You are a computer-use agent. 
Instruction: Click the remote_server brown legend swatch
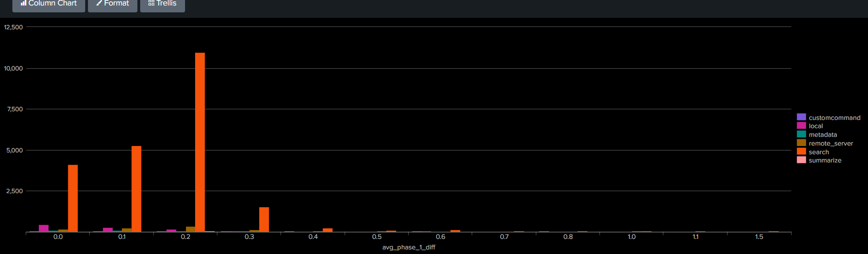[x=801, y=143]
